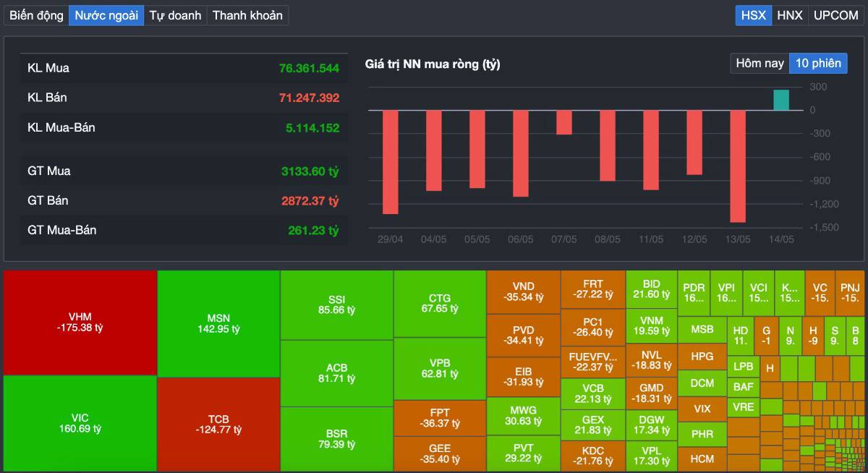Switch to the HNX exchange
This screenshot has width=868, height=473.
(790, 15)
